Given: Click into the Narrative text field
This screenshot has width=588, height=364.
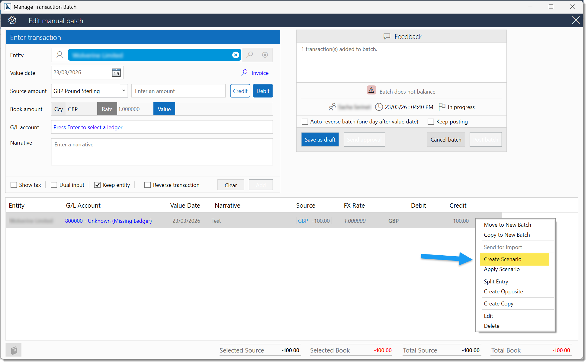Looking at the screenshot, I should (162, 152).
